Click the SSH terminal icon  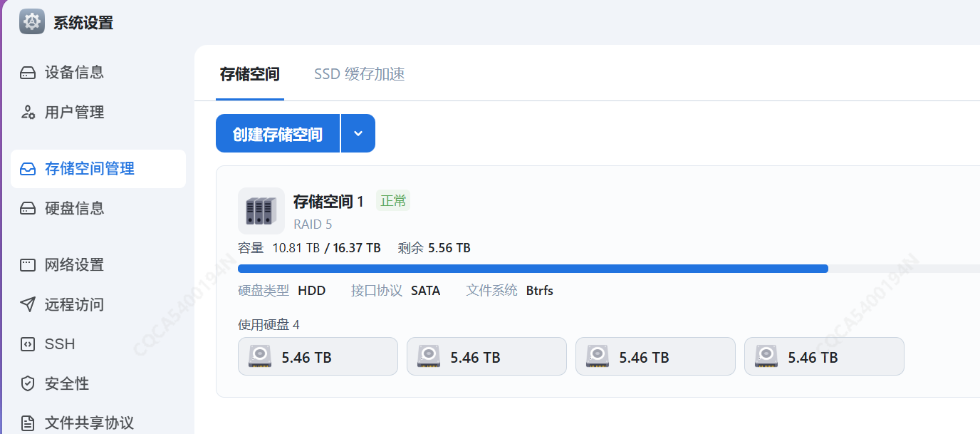(28, 344)
